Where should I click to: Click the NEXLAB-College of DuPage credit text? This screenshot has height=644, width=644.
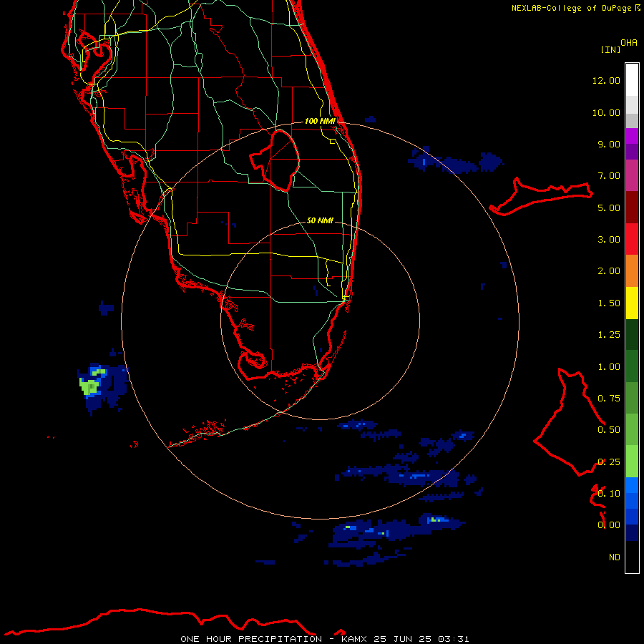pos(571,8)
